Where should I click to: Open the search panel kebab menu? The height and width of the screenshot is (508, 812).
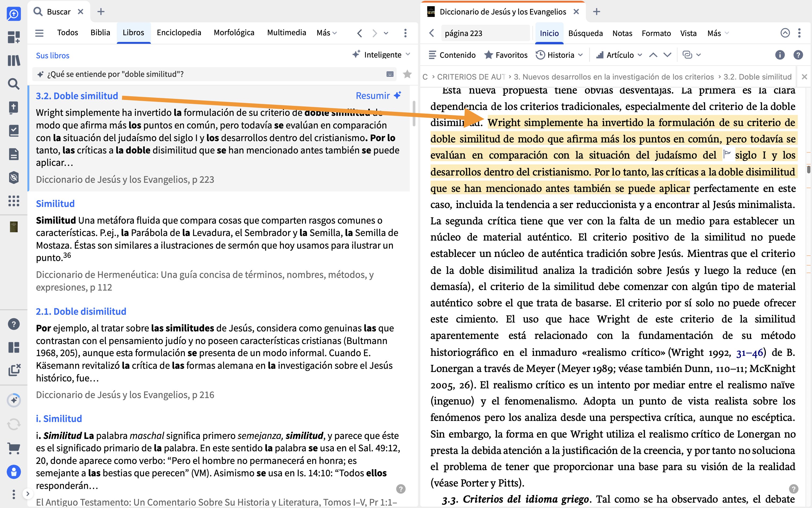pyautogui.click(x=405, y=33)
